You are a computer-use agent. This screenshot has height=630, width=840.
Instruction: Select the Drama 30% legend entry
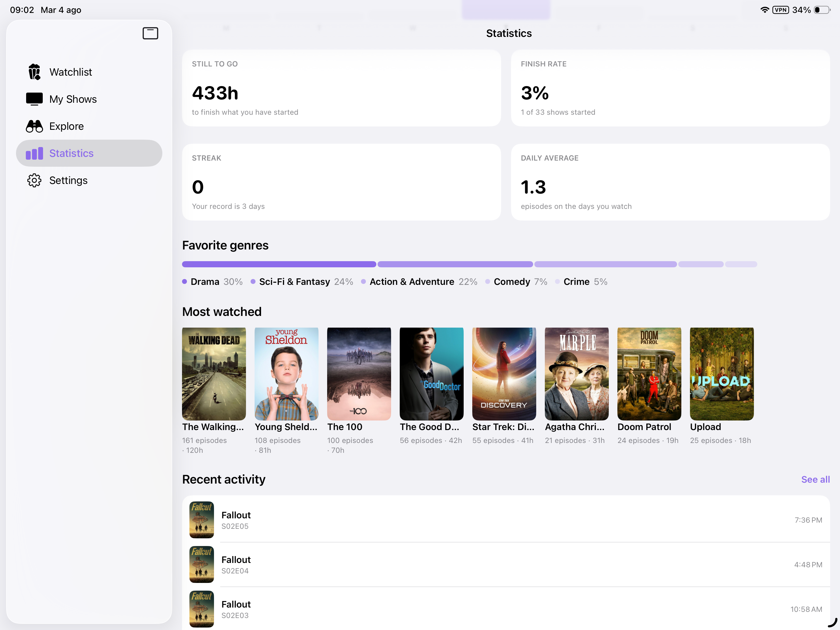pos(212,281)
